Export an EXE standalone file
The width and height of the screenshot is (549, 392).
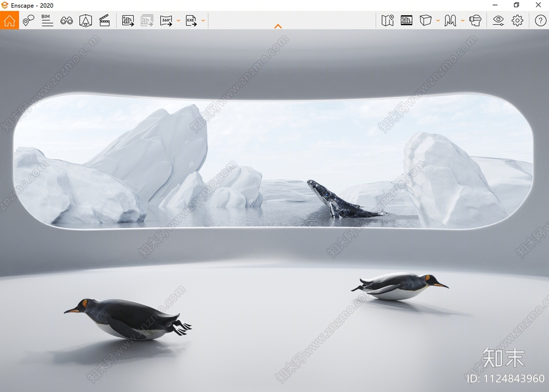191,21
